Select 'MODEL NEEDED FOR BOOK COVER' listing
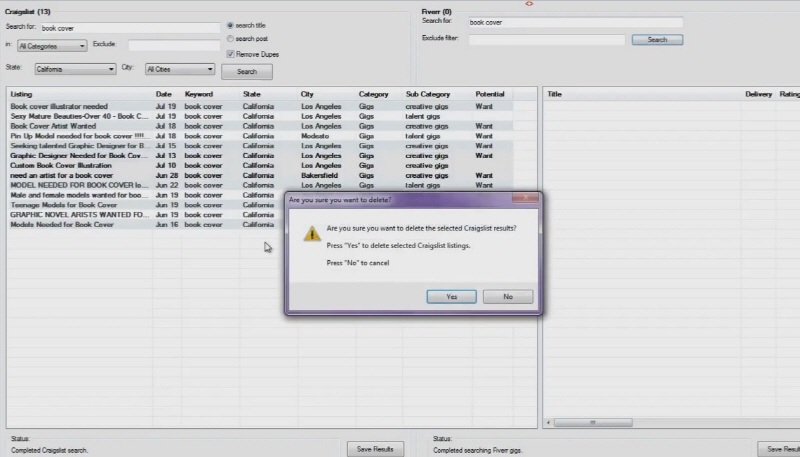The image size is (800, 457). [79, 185]
